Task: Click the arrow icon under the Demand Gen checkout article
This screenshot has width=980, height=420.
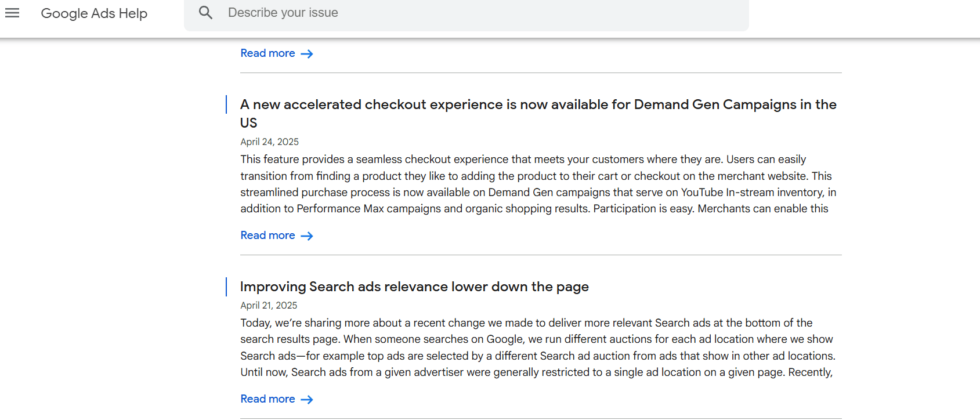Action: click(307, 236)
